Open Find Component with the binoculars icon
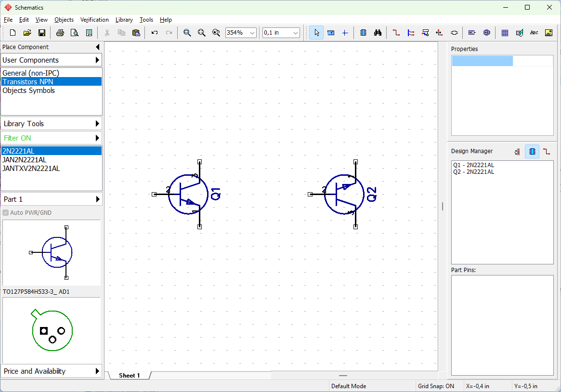The width and height of the screenshot is (561, 392). pyautogui.click(x=378, y=33)
